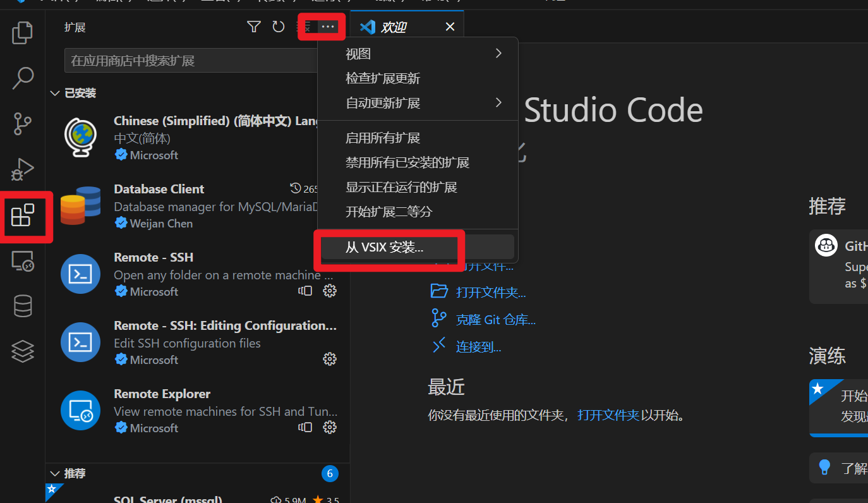The width and height of the screenshot is (868, 503).
Task: Select the Database Client extension icon
Action: [x=80, y=205]
